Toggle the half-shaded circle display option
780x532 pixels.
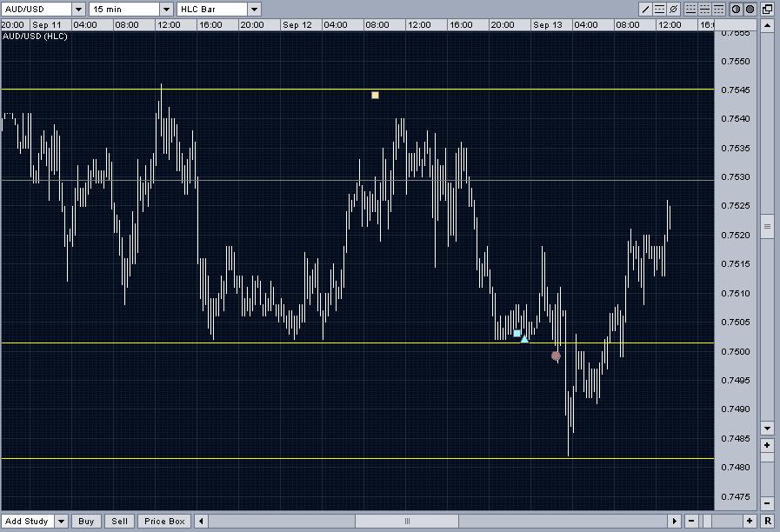(736, 9)
